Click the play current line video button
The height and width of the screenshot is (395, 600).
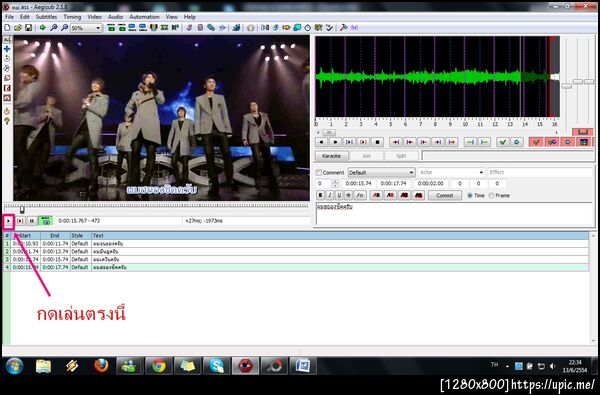(x=20, y=221)
